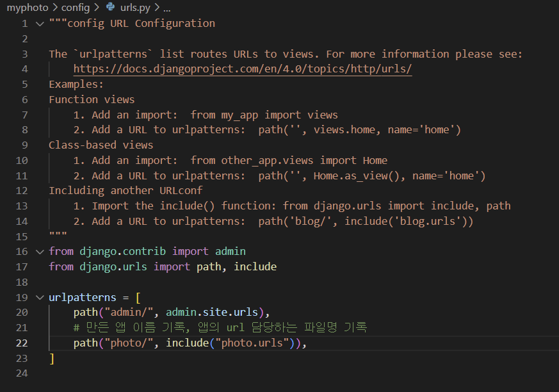
Task: Click line number 22 in gutter
Action: tap(22, 343)
